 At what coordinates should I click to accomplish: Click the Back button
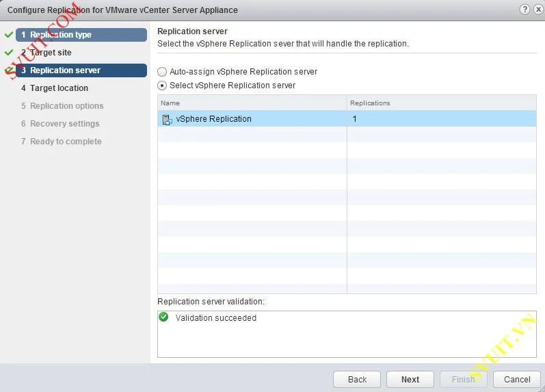tap(357, 379)
